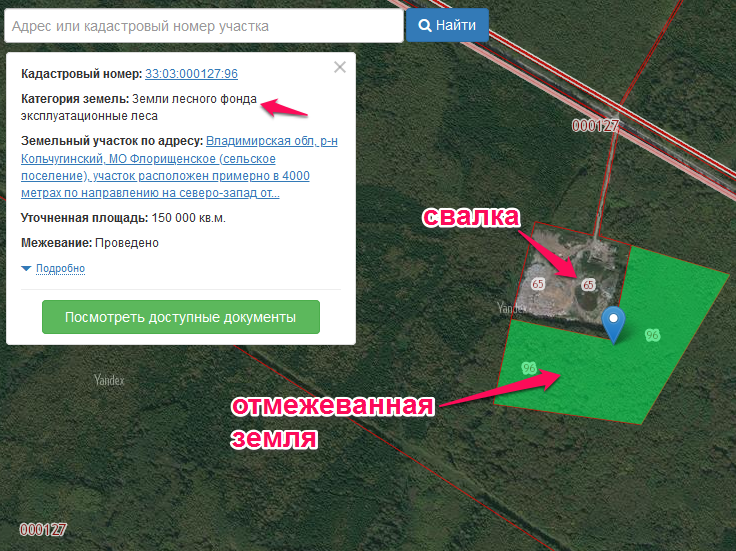736x551 pixels.
Task: Click the 000127 label at bottom left
Action: (x=43, y=530)
